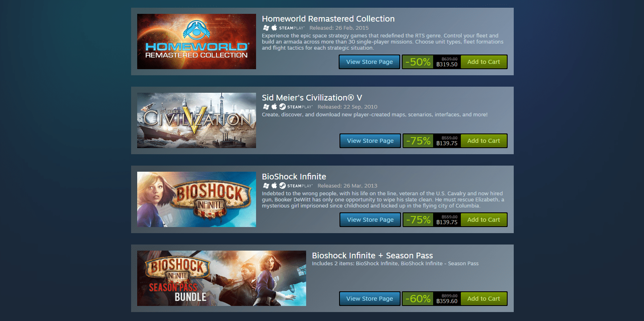The height and width of the screenshot is (321, 644).
Task: Click Windows icon under Homeworld Remastered Collection
Action: (266, 28)
